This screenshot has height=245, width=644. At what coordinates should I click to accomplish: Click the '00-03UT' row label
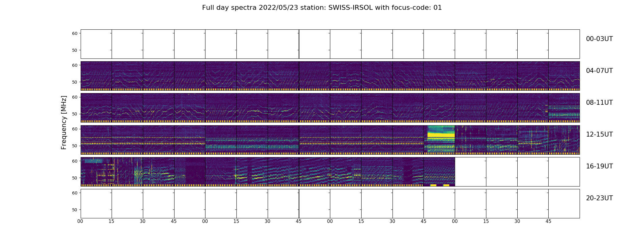coord(599,39)
